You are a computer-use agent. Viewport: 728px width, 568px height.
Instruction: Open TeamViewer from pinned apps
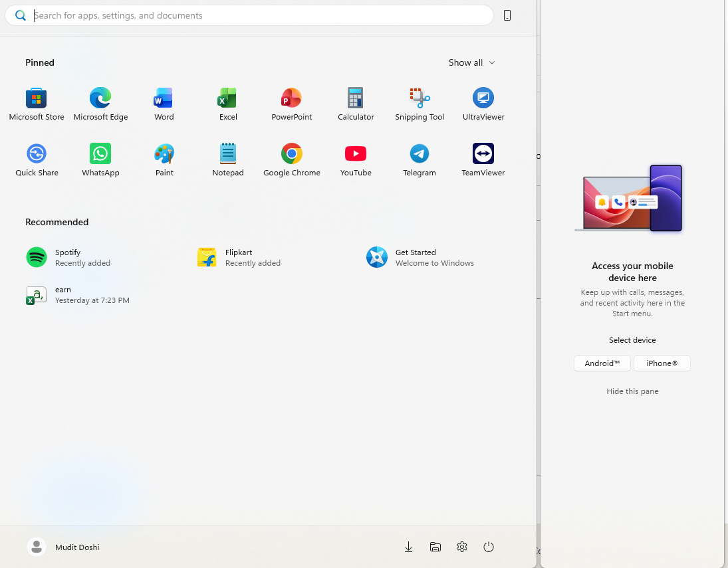point(483,160)
